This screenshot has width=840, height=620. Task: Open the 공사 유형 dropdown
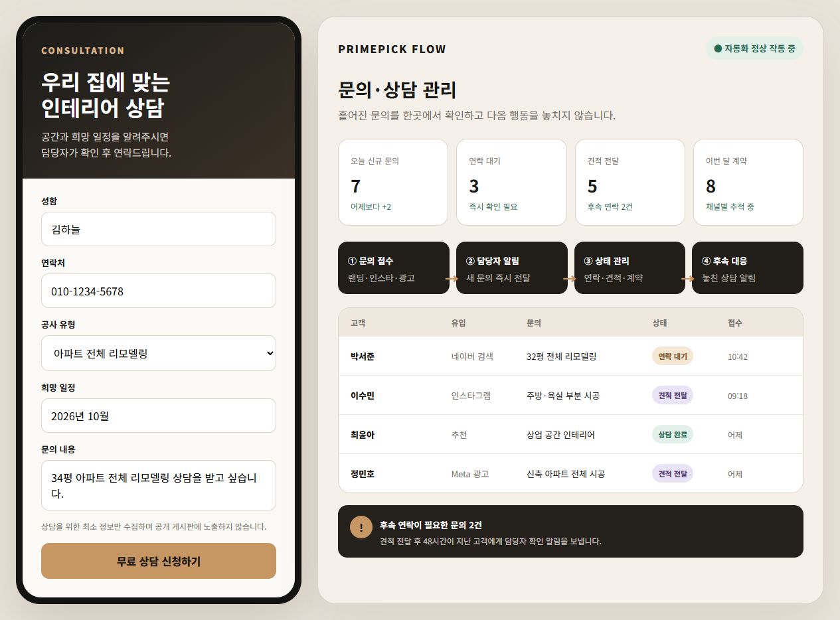click(159, 353)
